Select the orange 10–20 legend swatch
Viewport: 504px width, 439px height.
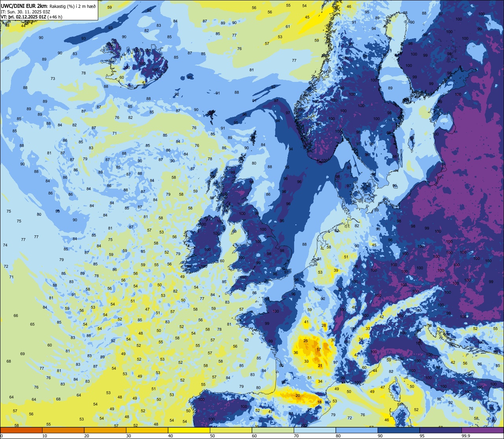[x=63, y=430]
